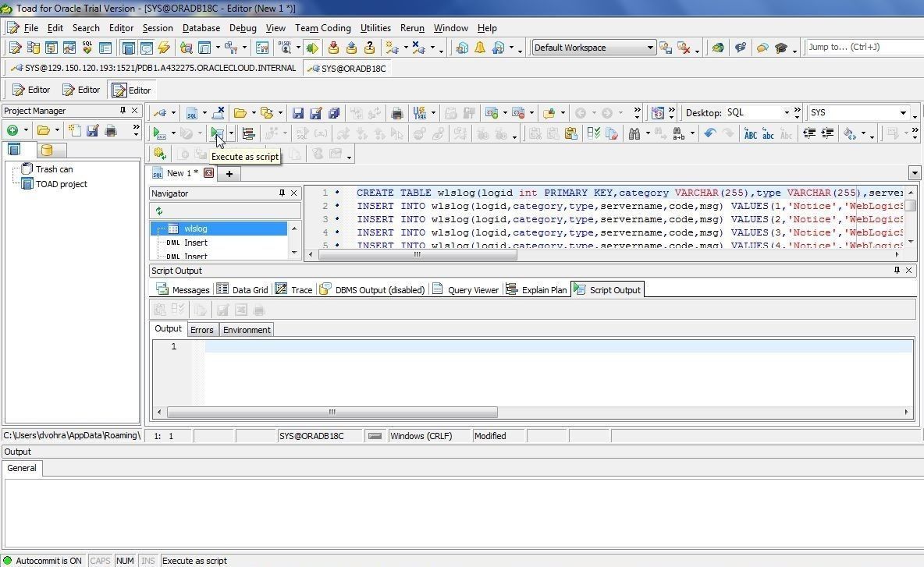The width and height of the screenshot is (924, 567).
Task: Click the green plus Add icon in Project Manager
Action: click(12, 131)
